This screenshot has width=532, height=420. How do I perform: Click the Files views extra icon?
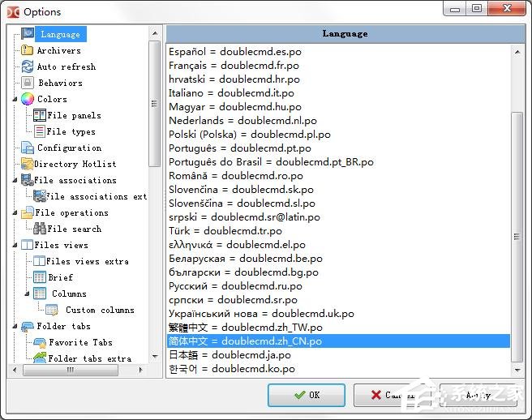tap(40, 261)
